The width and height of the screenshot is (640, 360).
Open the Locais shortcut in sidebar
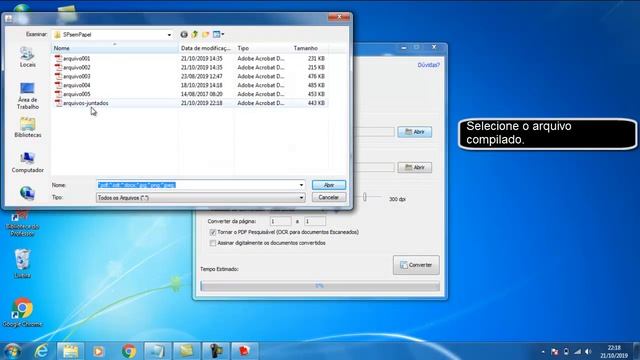click(27, 57)
